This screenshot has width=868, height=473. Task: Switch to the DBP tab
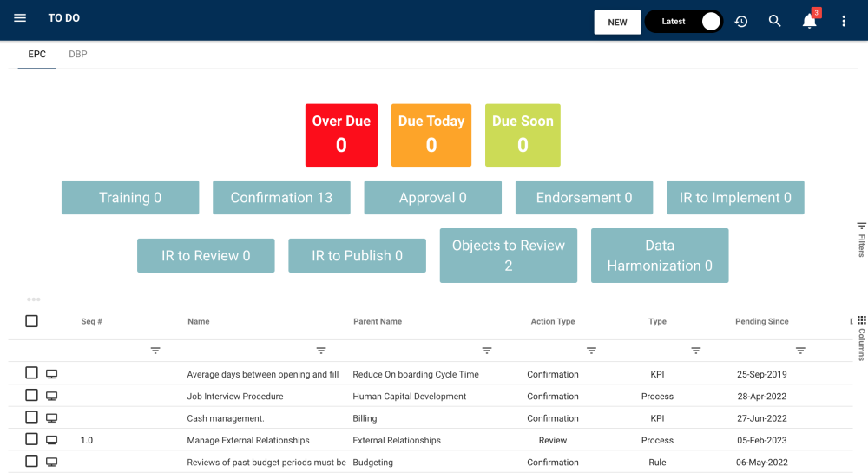pos(78,54)
